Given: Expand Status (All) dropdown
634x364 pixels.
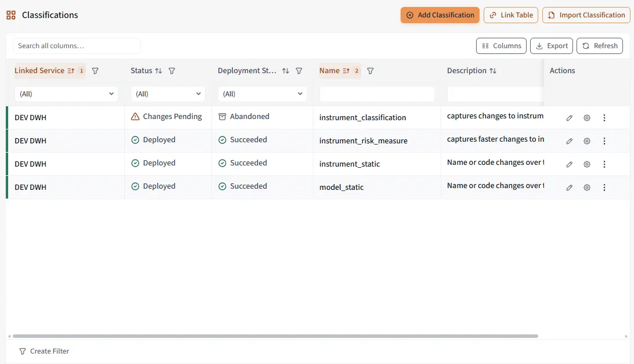Looking at the screenshot, I should click(168, 94).
